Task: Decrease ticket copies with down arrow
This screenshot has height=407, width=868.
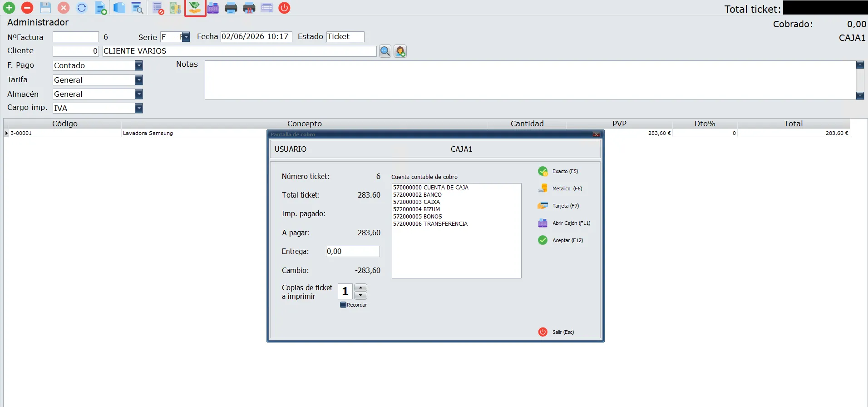Action: coord(360,295)
